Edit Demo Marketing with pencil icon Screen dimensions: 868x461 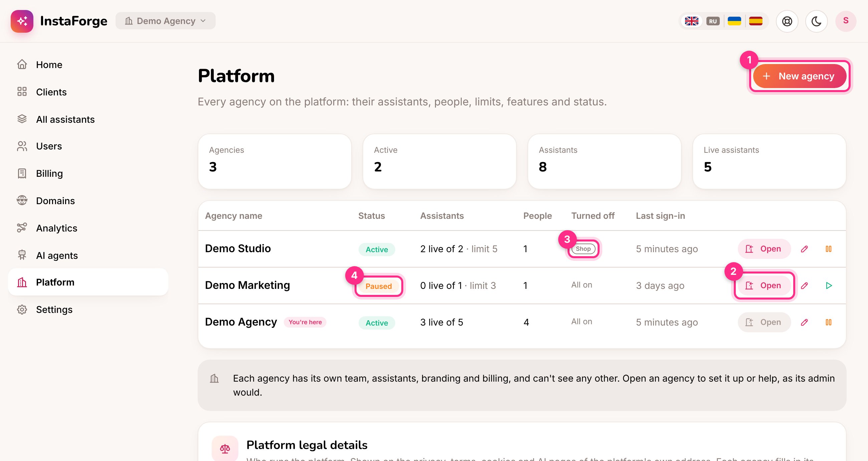[x=804, y=286]
